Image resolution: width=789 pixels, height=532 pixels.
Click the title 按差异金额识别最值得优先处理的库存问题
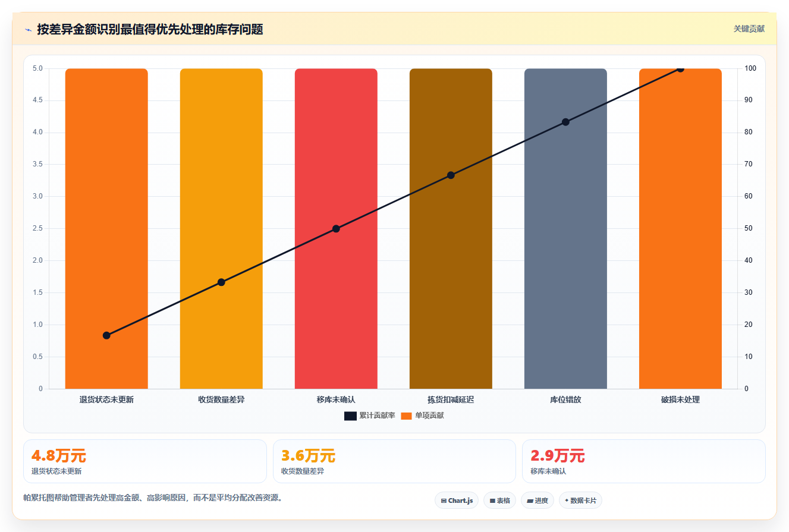tap(150, 29)
